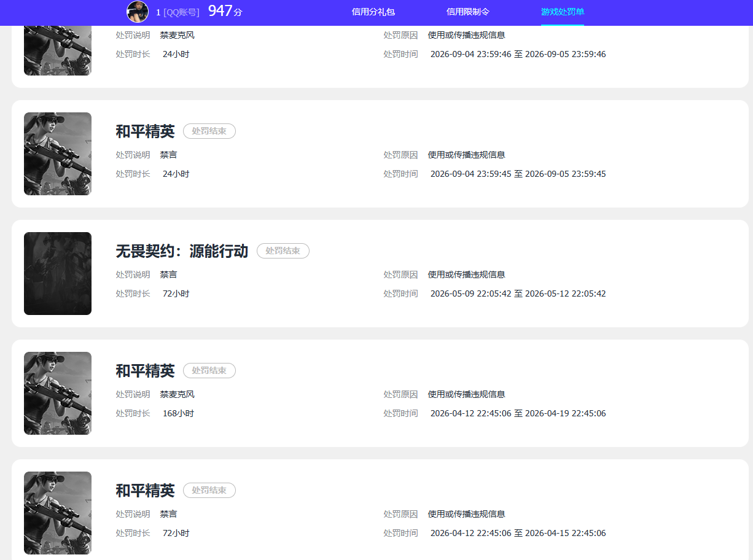Click 处罚结束 badge on 24小时 禁言 record
Image resolution: width=753 pixels, height=560 pixels.
[209, 131]
